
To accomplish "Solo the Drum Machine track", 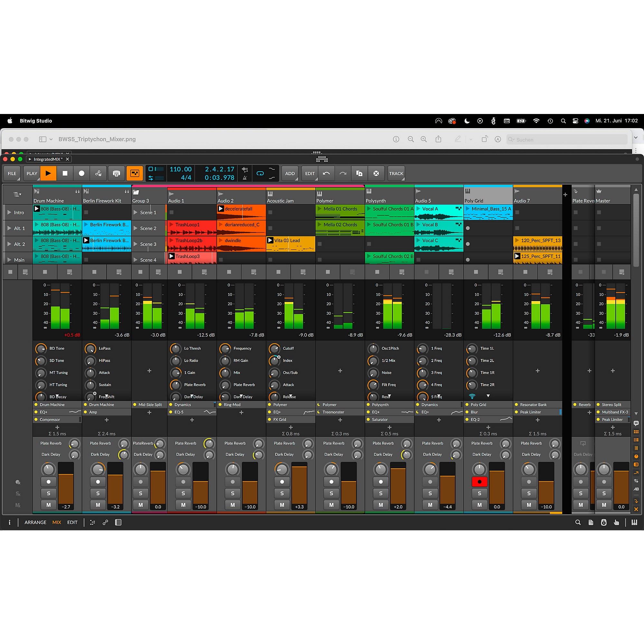I will (x=48, y=493).
